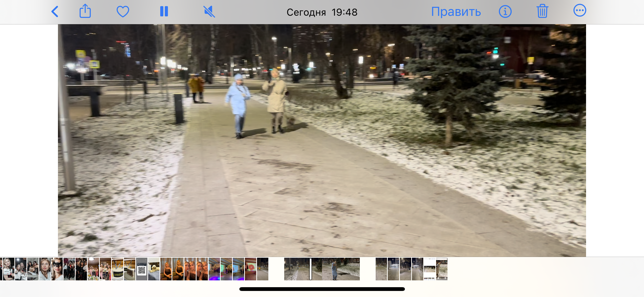Mark video as favorite with heart
Image resolution: width=644 pixels, height=297 pixels.
(x=123, y=12)
